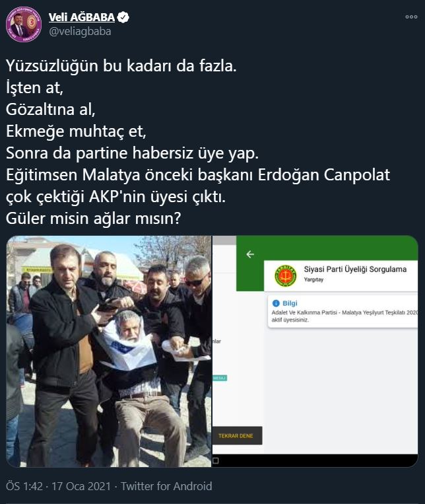425x504 pixels.
Task: Click the Yargıtay subtitle under the title
Action: tap(313, 279)
